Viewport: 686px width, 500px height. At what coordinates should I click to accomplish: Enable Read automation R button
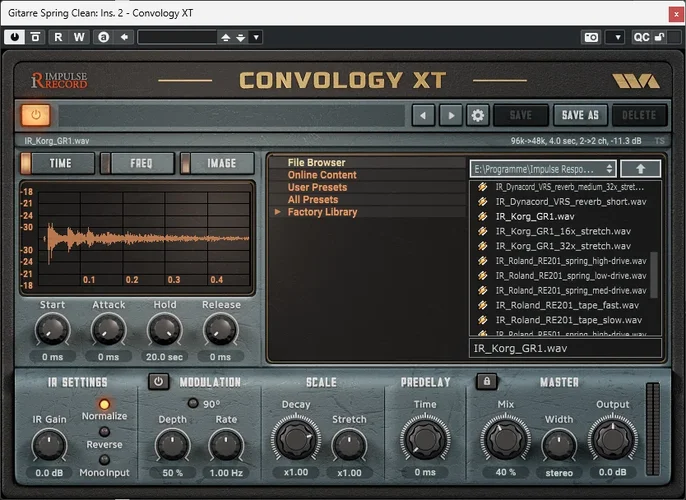tap(58, 37)
